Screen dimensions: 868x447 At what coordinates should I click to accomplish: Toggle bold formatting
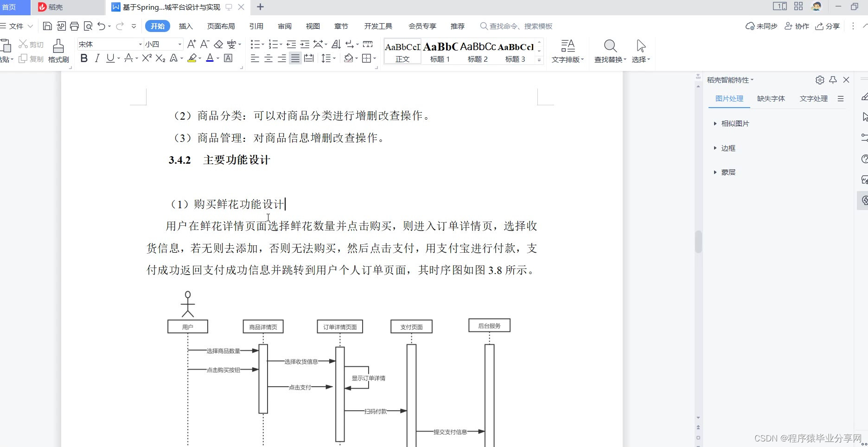point(84,58)
